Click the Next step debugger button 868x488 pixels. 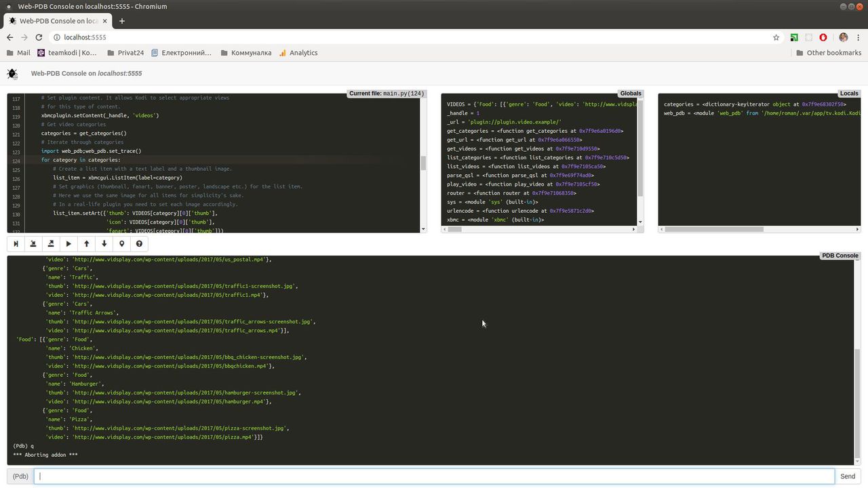coord(16,244)
